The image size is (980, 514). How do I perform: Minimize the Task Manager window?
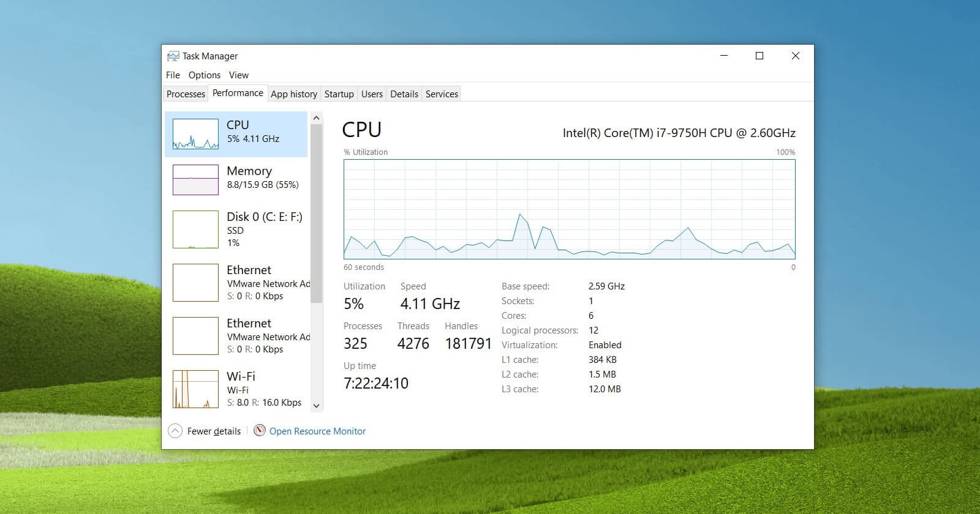[724, 56]
